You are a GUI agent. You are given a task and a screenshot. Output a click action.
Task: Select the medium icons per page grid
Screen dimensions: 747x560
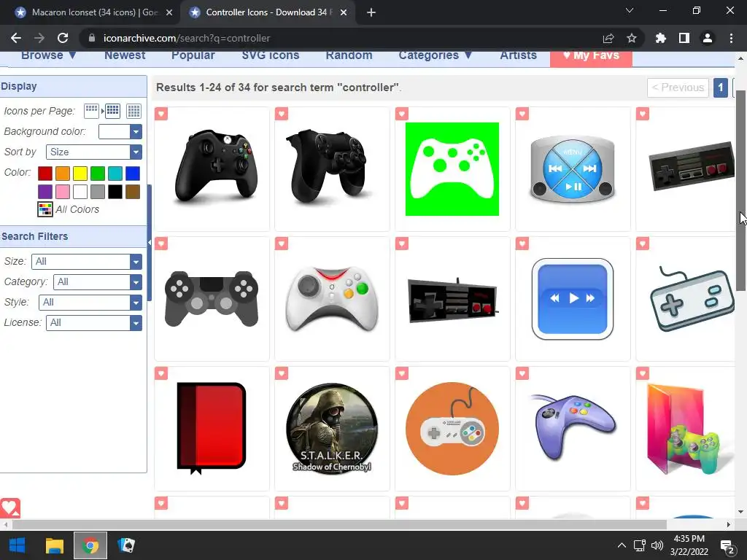(x=112, y=111)
